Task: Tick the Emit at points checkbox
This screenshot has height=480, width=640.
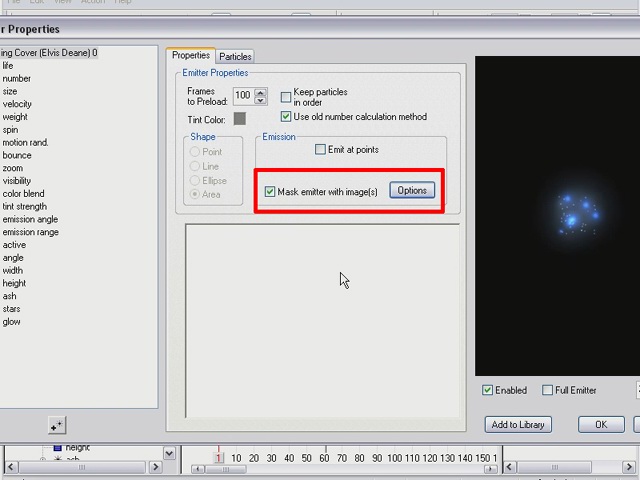Action: point(320,150)
